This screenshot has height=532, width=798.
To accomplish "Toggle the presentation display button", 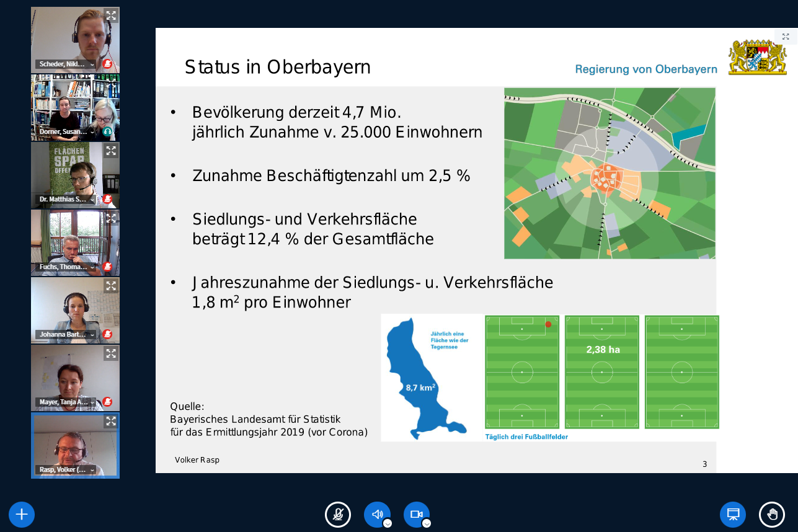I will coord(733,514).
